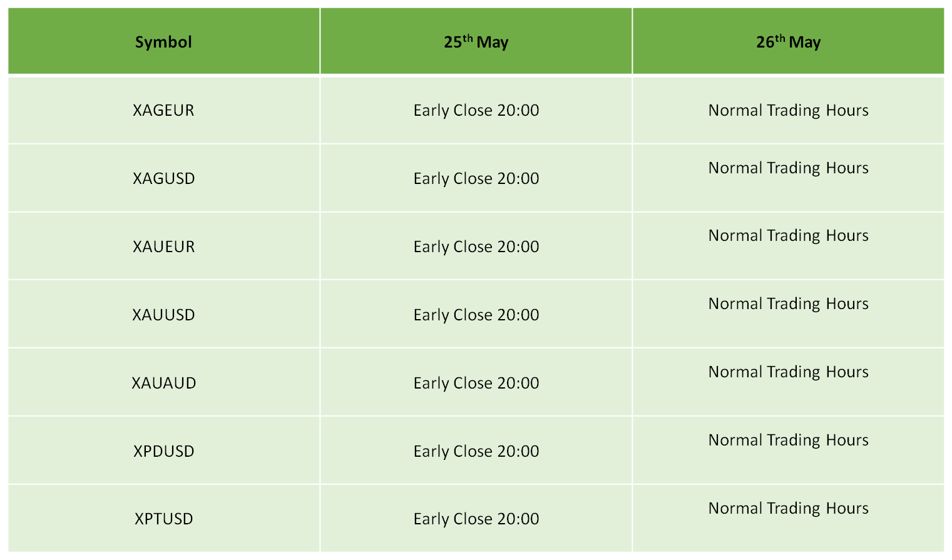Image resolution: width=952 pixels, height=560 pixels.
Task: Select XPTUSD Normal Trading Hours cell
Action: pos(788,519)
